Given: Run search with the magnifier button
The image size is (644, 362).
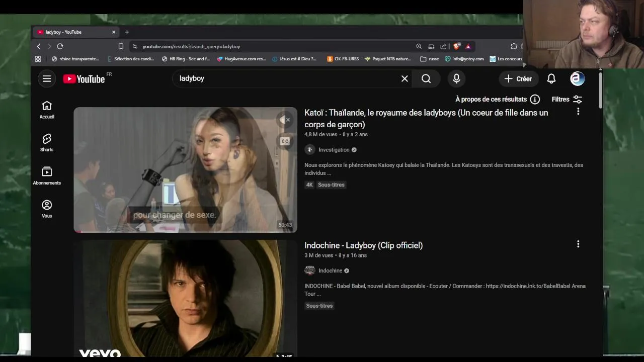Looking at the screenshot, I should (x=426, y=78).
